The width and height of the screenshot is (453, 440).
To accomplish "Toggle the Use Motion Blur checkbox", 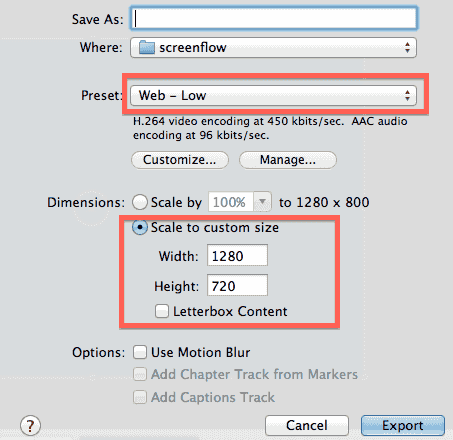I will pyautogui.click(x=140, y=352).
